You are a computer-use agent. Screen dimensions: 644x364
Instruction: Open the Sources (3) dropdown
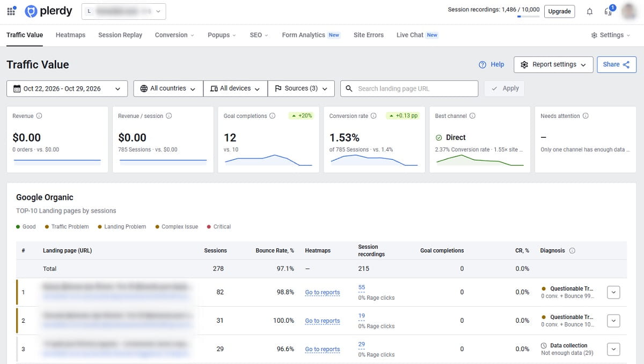pyautogui.click(x=301, y=88)
